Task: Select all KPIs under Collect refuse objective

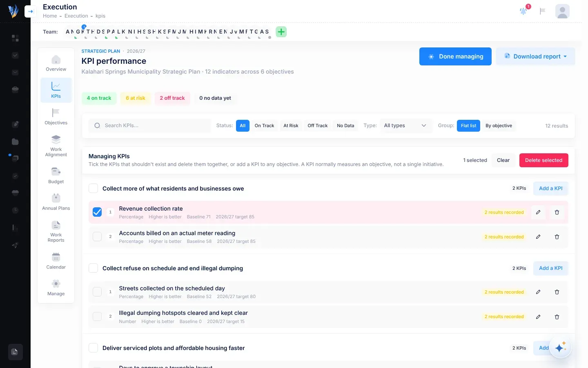Action: click(94, 268)
